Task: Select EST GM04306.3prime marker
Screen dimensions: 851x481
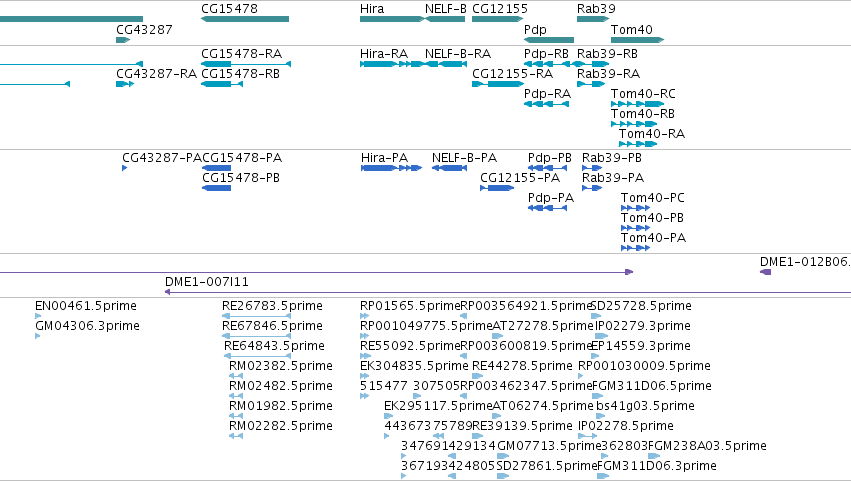Action: coord(38,337)
